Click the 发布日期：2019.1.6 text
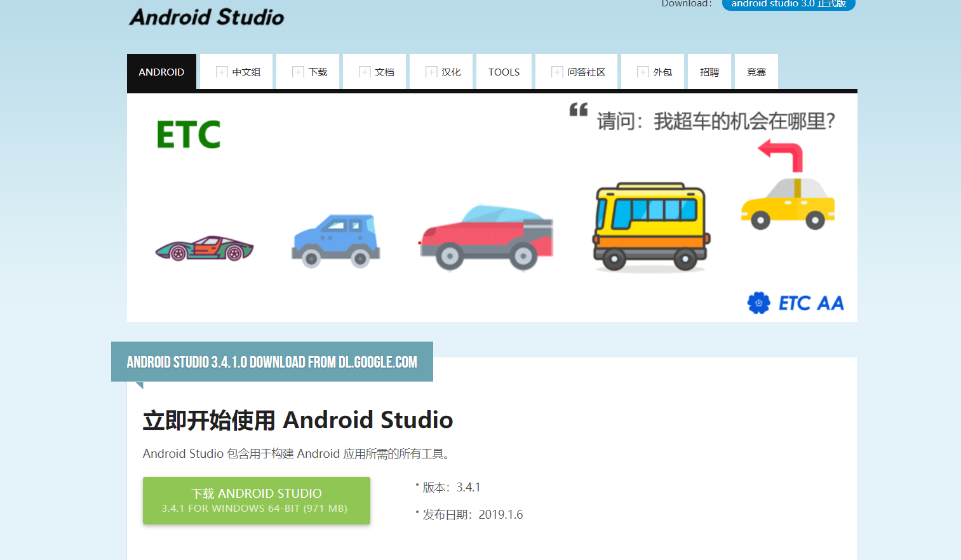 click(x=473, y=515)
